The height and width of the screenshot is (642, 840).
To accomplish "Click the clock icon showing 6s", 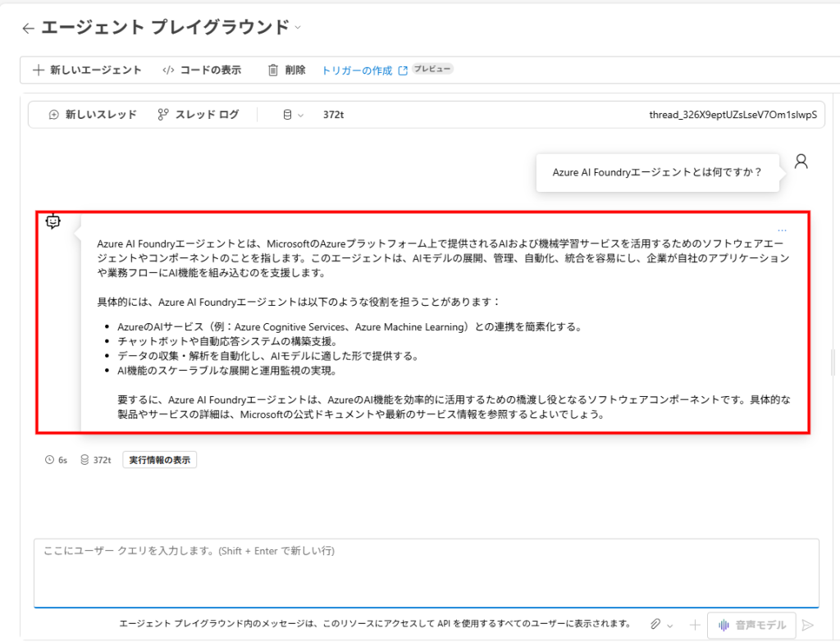I will tap(50, 460).
